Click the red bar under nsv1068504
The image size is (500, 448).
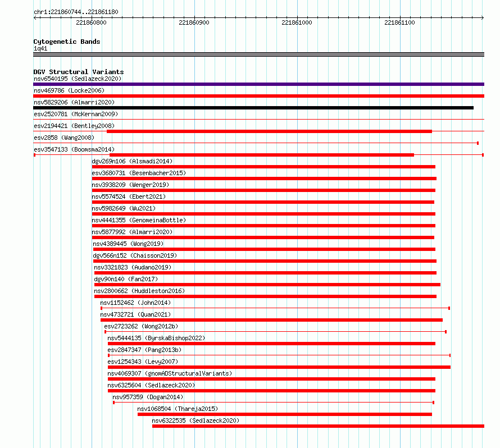pyautogui.click(x=285, y=414)
